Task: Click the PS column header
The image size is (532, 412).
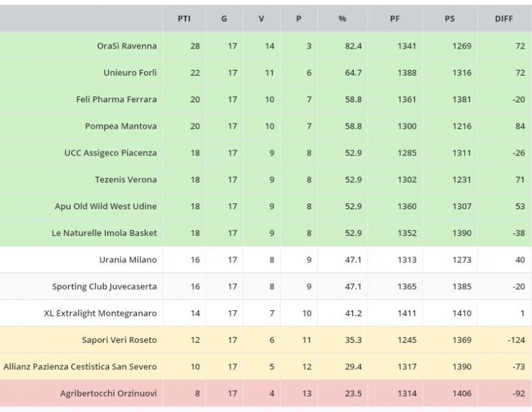Action: (x=450, y=19)
